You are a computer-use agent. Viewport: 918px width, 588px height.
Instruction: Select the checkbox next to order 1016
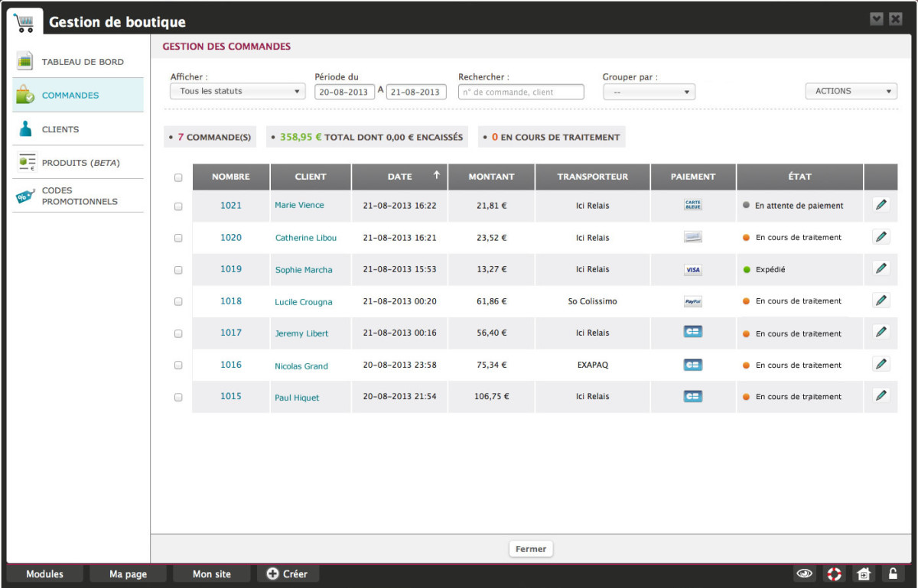tap(178, 365)
